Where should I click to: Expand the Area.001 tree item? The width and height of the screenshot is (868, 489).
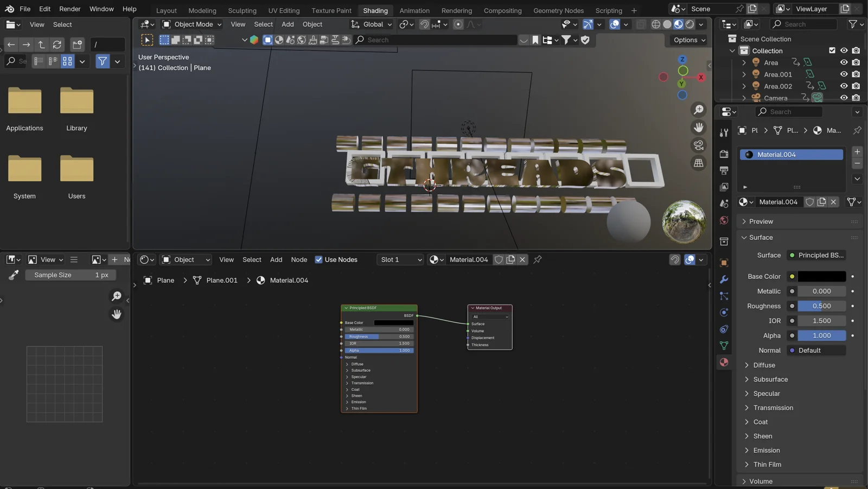744,74
